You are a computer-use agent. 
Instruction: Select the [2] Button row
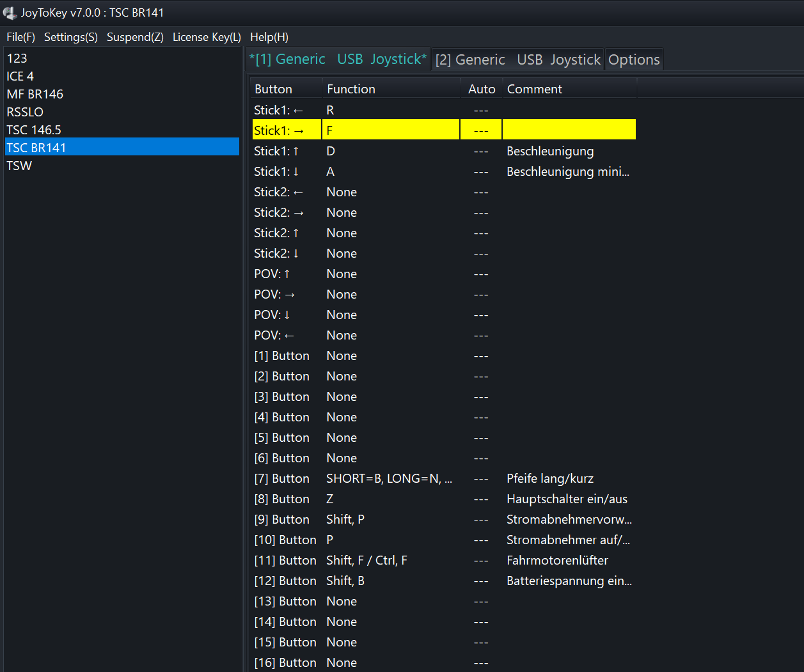click(444, 376)
